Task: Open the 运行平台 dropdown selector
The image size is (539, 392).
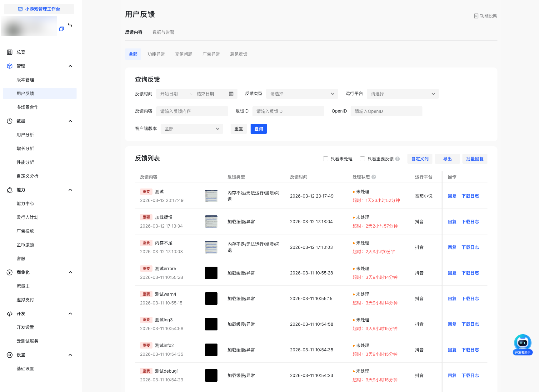Action: coord(402,94)
